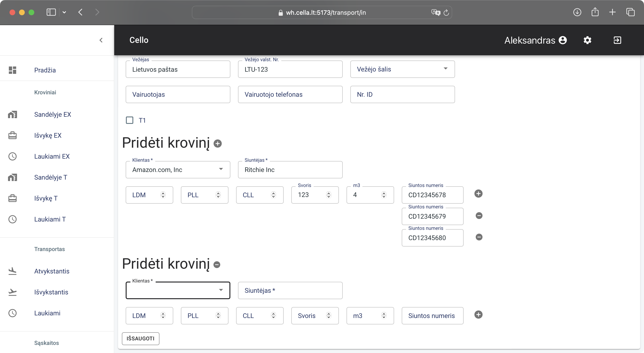The image size is (644, 353).
Task: Click the IŠSAUGOTI save button
Action: [140, 338]
